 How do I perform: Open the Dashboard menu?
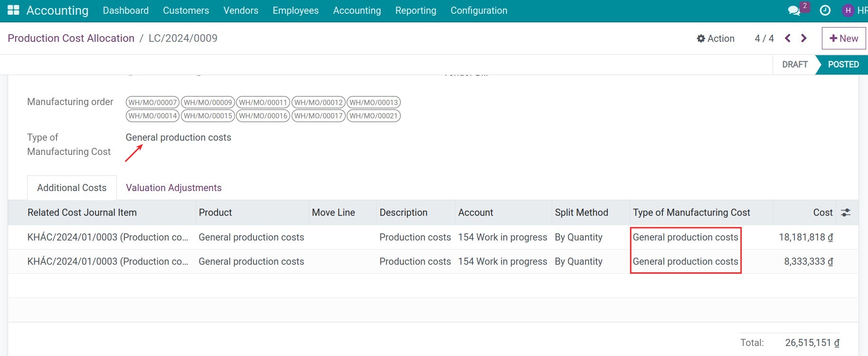[126, 10]
